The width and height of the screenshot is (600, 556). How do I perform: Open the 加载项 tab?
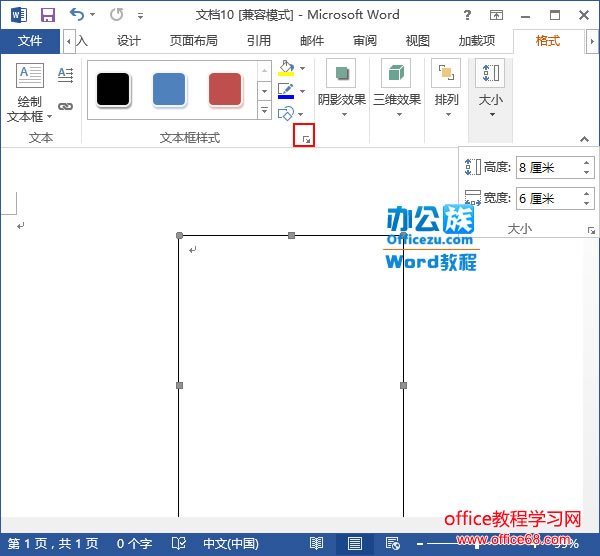(477, 41)
